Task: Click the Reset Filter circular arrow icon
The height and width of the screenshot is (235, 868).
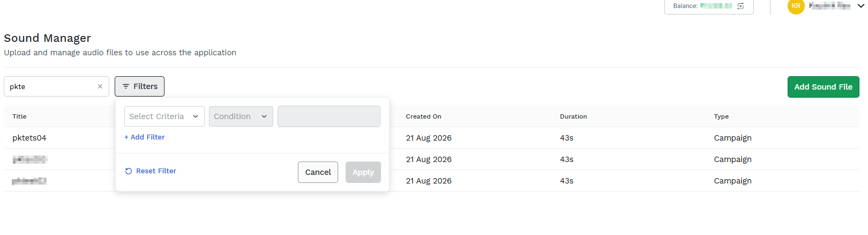Action: point(129,171)
